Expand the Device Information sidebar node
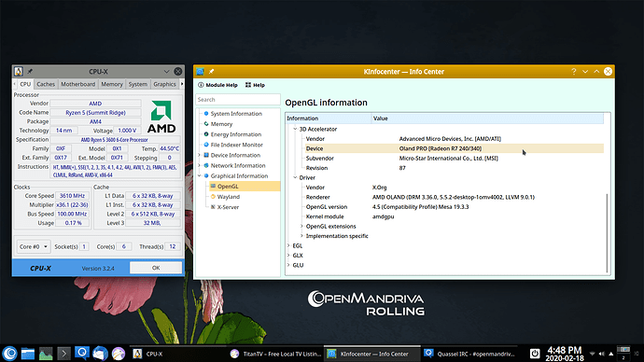Image resolution: width=644 pixels, height=362 pixels. [200, 155]
